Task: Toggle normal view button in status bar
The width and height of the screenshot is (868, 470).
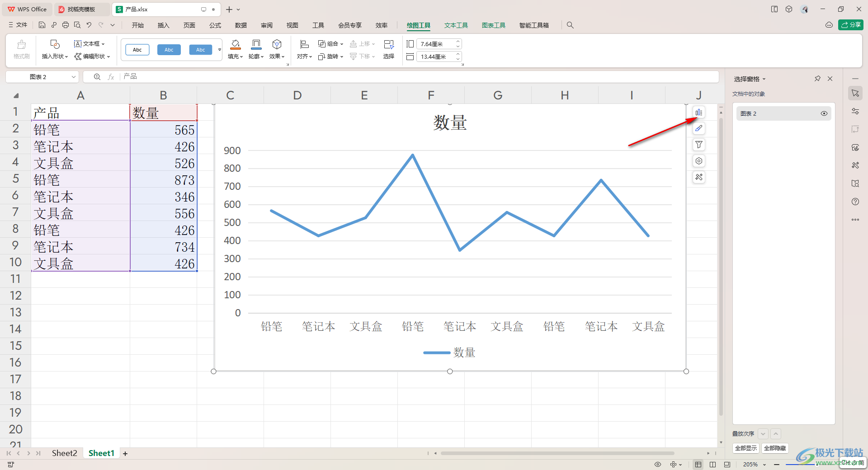Action: click(698, 464)
